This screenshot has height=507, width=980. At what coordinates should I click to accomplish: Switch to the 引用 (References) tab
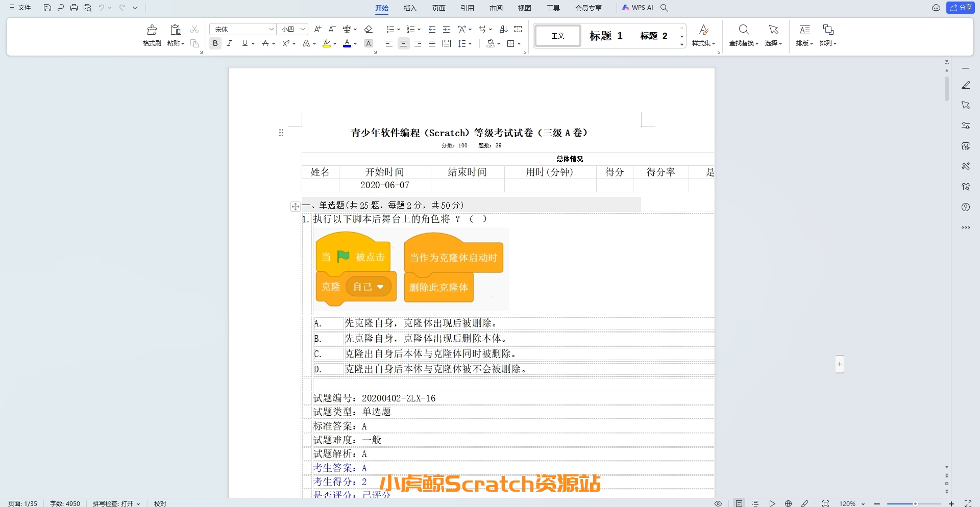pos(468,8)
